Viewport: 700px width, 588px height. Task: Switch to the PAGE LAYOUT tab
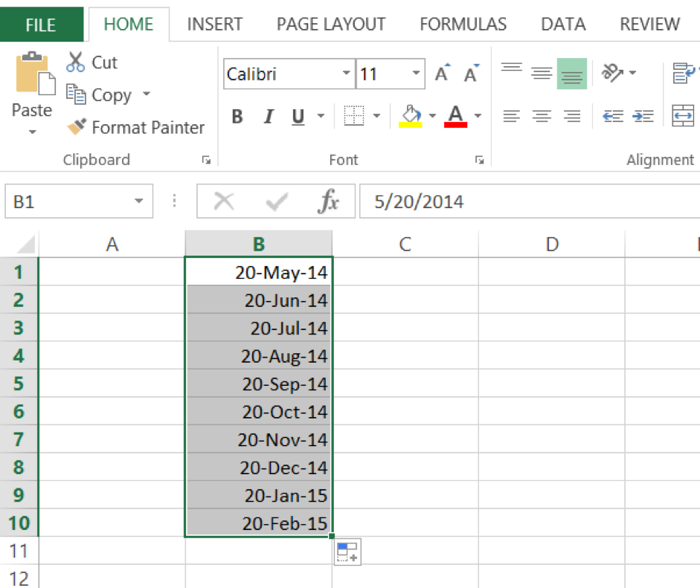coord(331,25)
